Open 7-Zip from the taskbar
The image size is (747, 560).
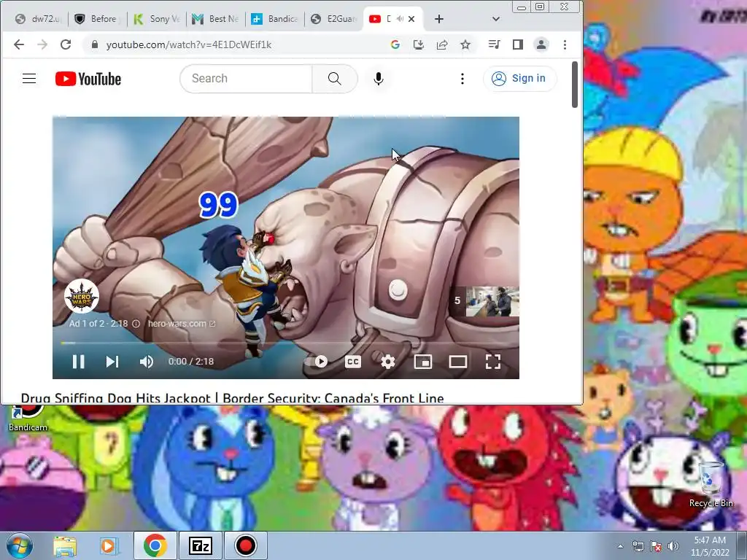tap(200, 545)
